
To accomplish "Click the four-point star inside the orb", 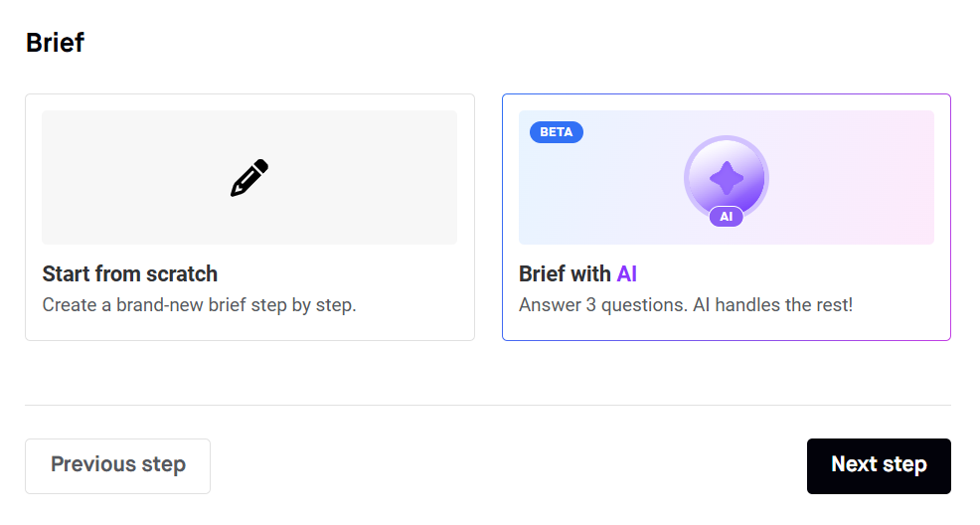I will tap(727, 178).
